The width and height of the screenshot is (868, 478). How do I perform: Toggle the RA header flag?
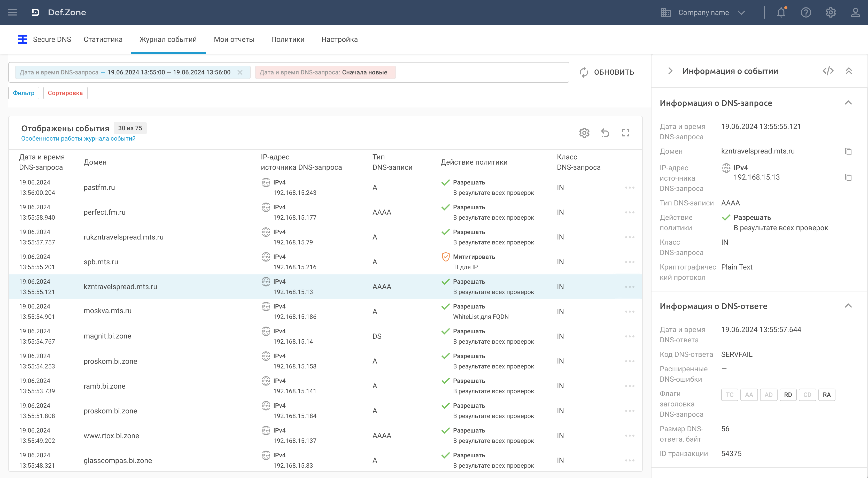[827, 395]
